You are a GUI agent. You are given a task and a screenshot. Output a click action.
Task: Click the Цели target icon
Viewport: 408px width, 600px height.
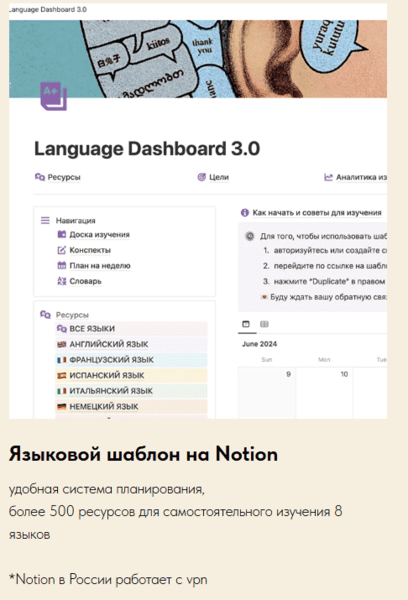[x=202, y=177]
